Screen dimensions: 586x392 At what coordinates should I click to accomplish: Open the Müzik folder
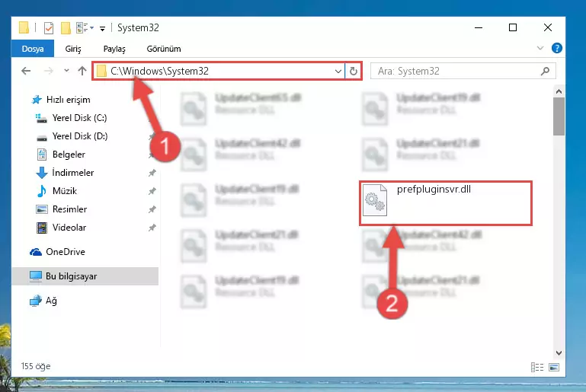[64, 191]
